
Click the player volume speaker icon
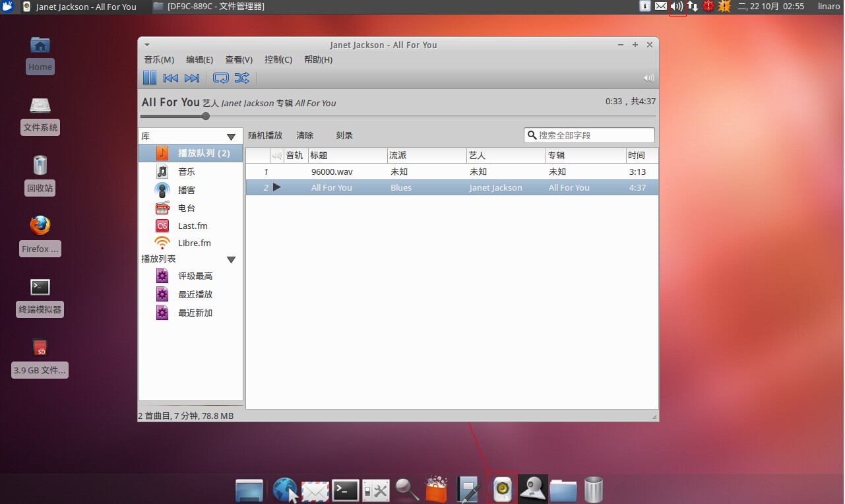pos(649,78)
